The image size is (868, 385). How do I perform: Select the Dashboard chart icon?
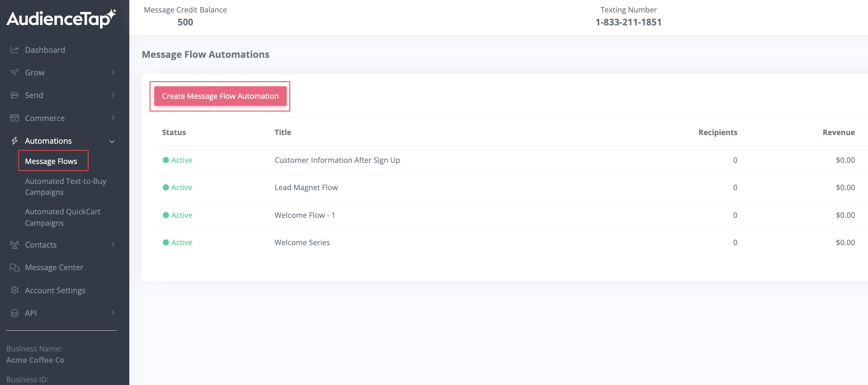pyautogui.click(x=14, y=50)
